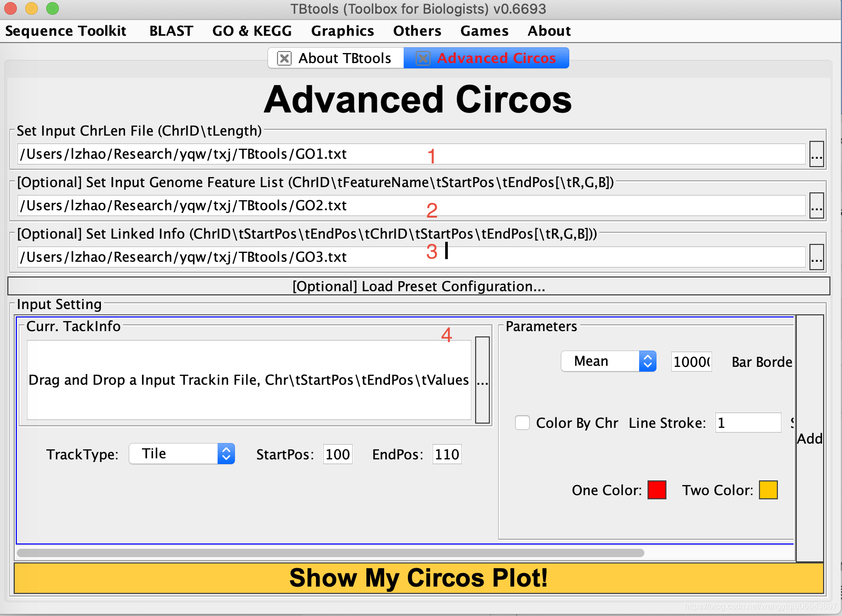Enable the Color By Chr option

click(522, 423)
